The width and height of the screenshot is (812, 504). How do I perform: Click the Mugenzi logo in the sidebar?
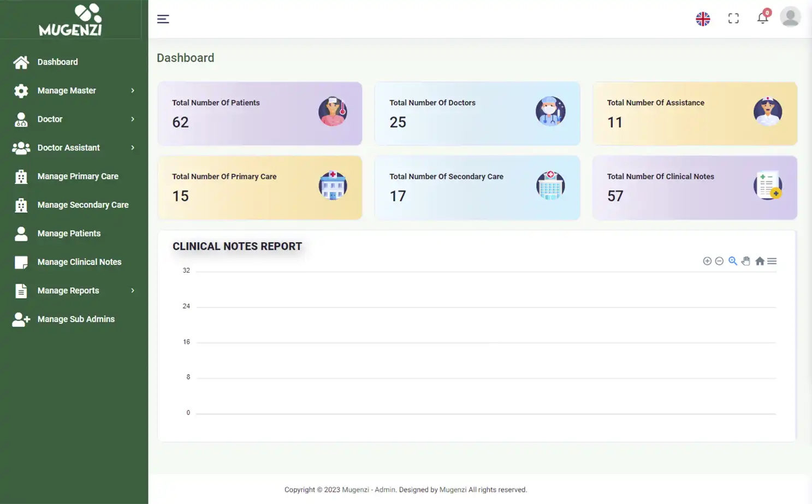pyautogui.click(x=70, y=20)
